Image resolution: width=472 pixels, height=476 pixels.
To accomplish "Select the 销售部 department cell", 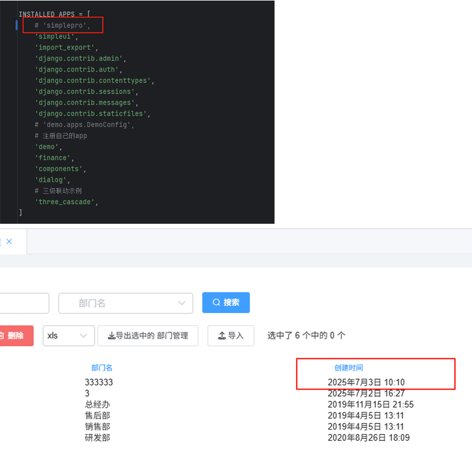I will (x=97, y=426).
